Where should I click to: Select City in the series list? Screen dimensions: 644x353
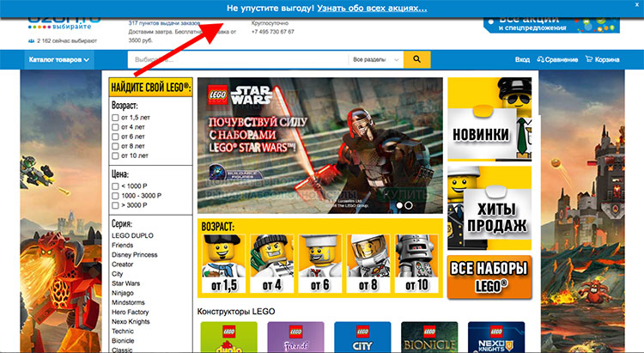(x=118, y=274)
